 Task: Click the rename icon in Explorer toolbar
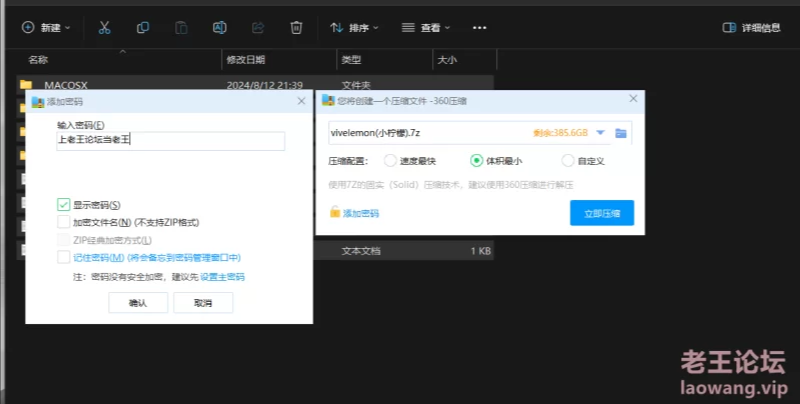(x=219, y=28)
